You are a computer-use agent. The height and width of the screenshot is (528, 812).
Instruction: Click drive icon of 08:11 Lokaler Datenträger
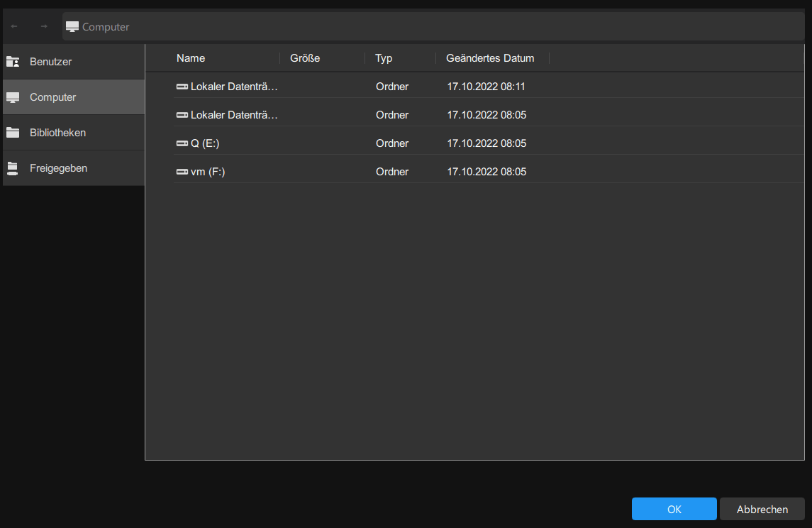pos(182,87)
